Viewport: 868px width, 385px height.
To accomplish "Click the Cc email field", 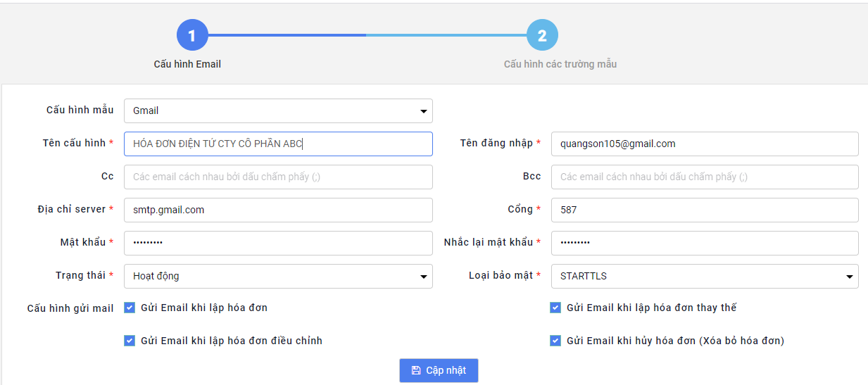I will click(x=278, y=177).
